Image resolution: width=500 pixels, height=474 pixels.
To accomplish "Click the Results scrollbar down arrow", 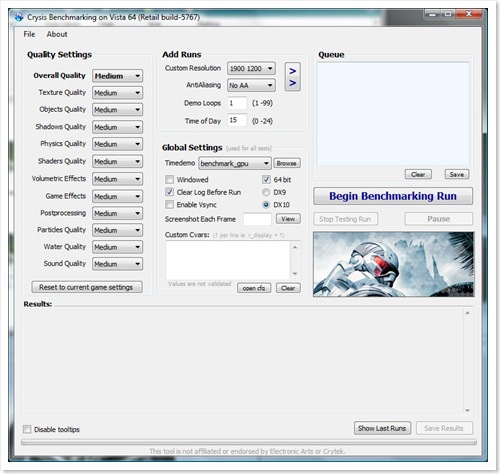I will point(467,410).
